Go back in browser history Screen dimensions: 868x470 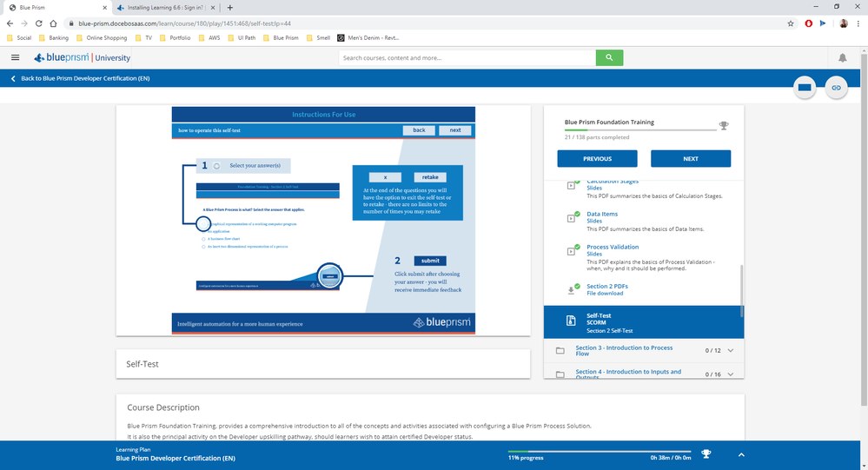(10, 23)
